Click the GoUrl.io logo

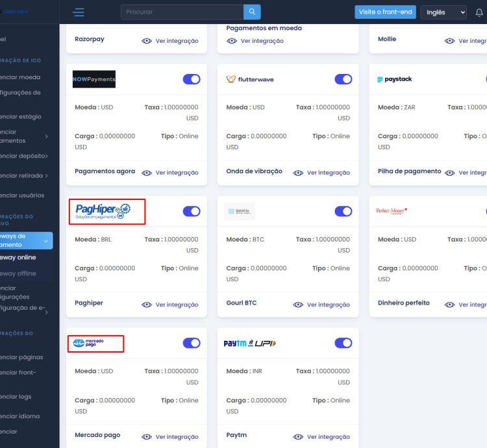[x=240, y=211]
